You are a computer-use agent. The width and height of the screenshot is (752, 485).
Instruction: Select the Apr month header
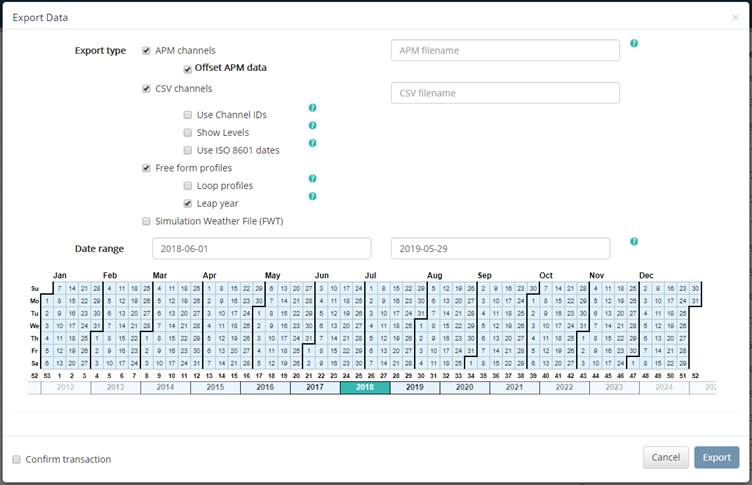coord(210,275)
